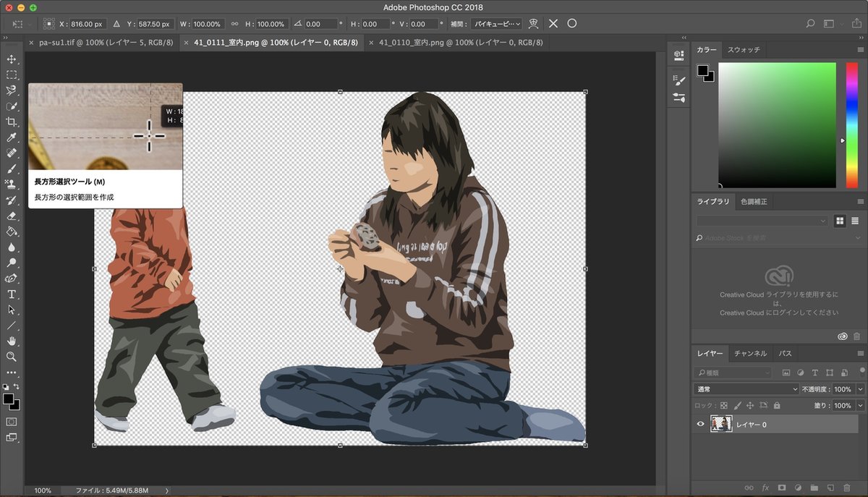Toggle lock all padlock icon
Image resolution: width=868 pixels, height=497 pixels.
pyautogui.click(x=776, y=406)
